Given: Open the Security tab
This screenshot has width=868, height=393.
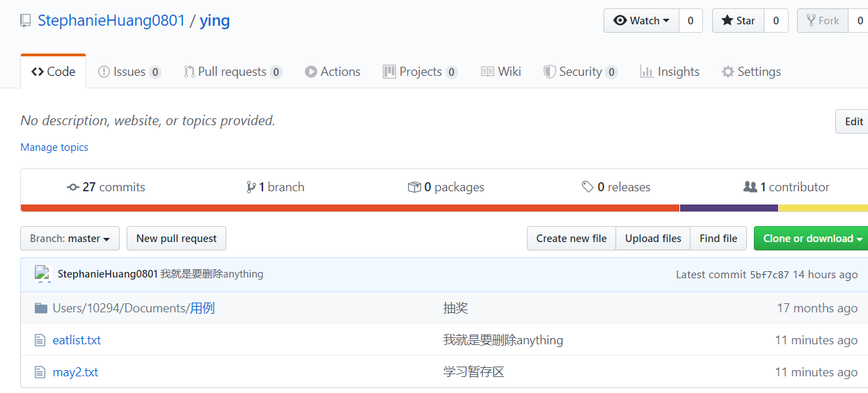Looking at the screenshot, I should (581, 72).
